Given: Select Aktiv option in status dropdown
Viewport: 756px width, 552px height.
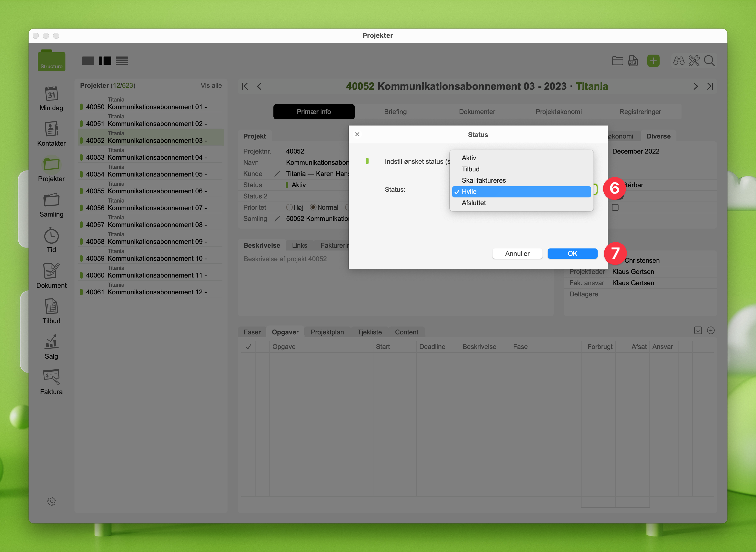Looking at the screenshot, I should [x=469, y=158].
